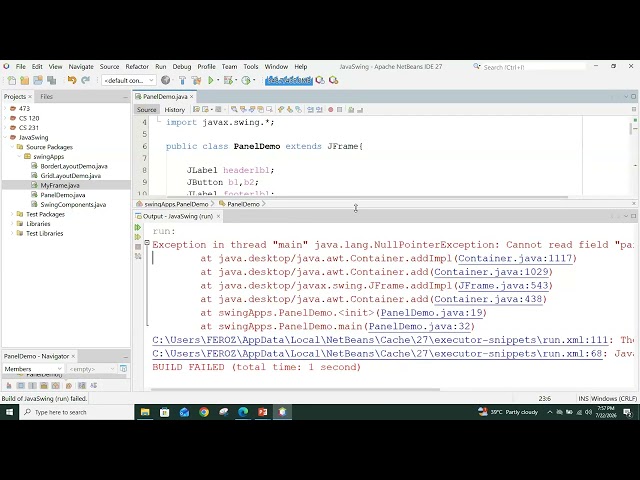Open the run.xml:111 path link
This screenshot has width=640, height=480.
(380, 340)
